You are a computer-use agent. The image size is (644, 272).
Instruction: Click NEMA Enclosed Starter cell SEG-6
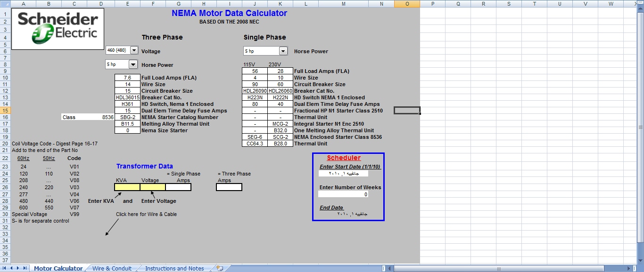coord(255,137)
